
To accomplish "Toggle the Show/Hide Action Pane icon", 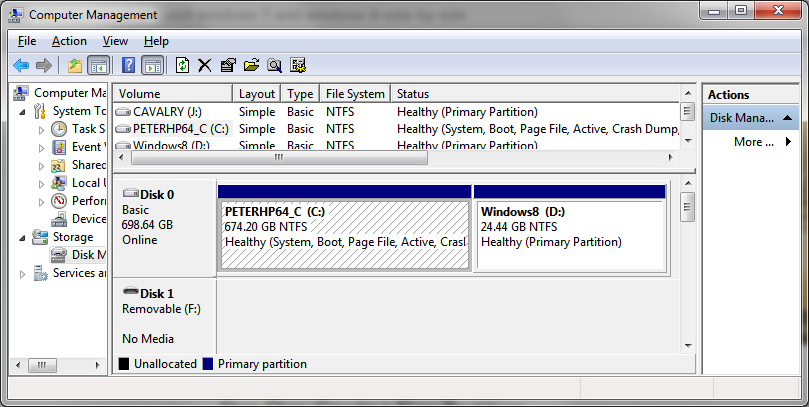I will click(x=152, y=66).
